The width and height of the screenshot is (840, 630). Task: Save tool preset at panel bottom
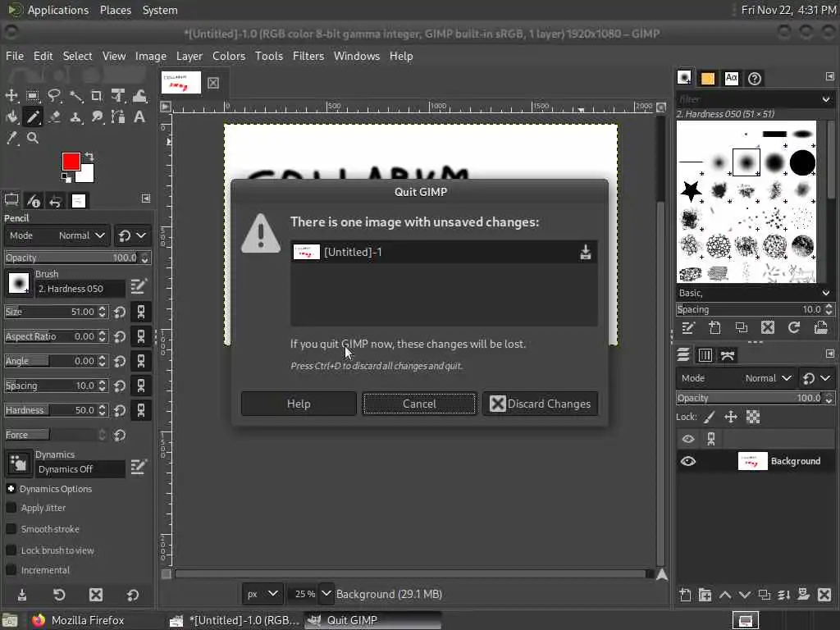(22, 595)
